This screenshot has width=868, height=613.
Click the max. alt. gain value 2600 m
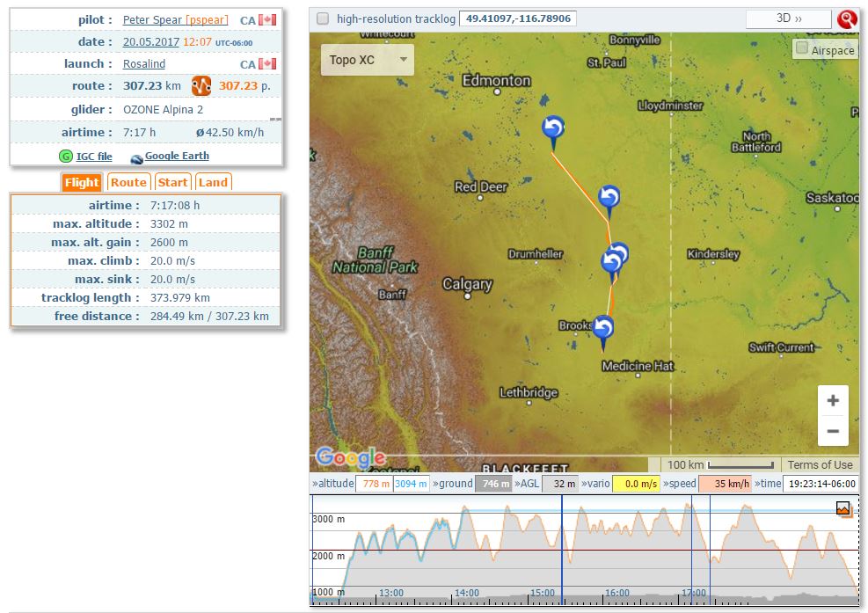[x=169, y=243]
